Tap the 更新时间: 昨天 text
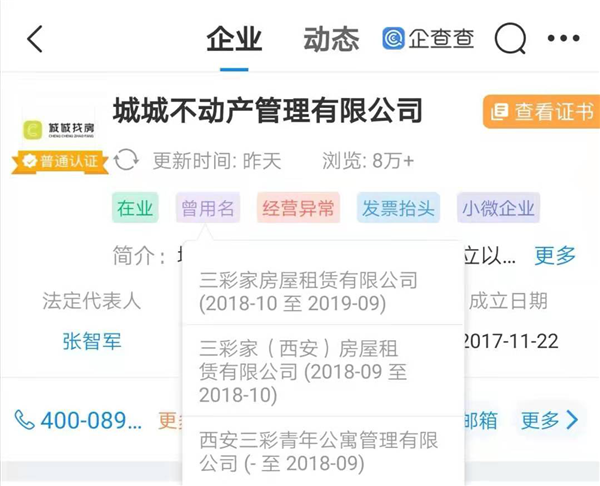Viewport: 600px width, 486px height. pos(217,161)
